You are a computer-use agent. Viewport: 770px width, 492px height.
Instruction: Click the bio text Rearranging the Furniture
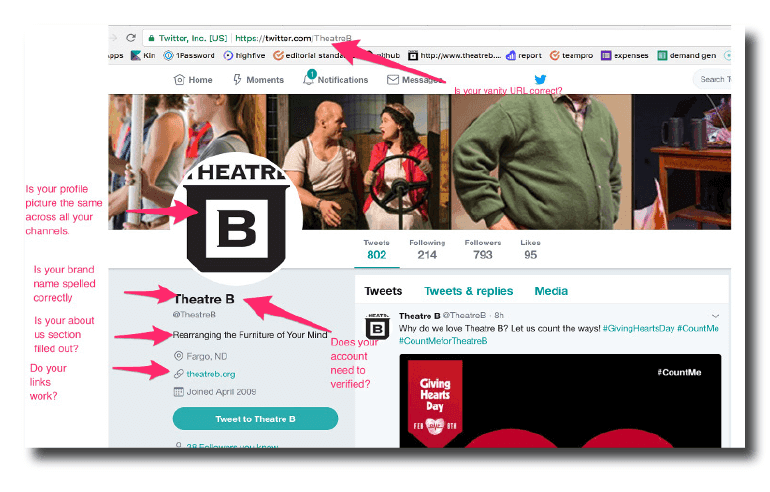[x=250, y=335]
